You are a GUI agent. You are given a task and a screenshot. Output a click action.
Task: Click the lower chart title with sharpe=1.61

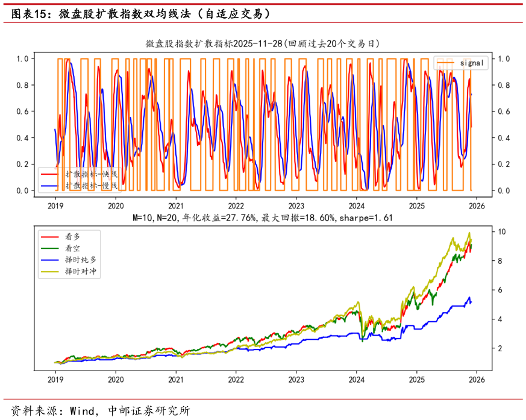tap(263, 218)
